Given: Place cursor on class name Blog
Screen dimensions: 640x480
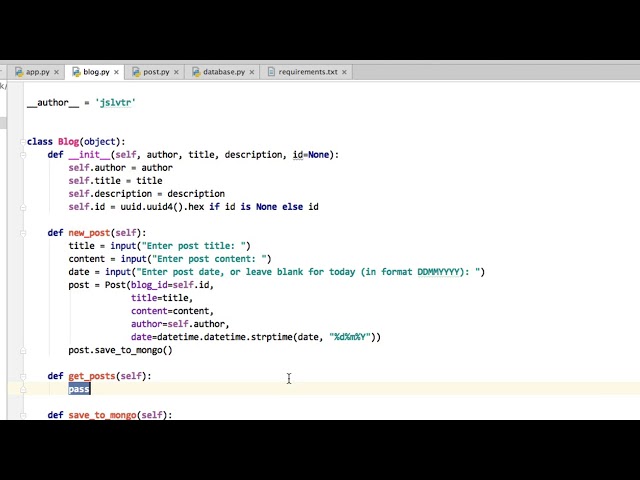Looking at the screenshot, I should (68, 142).
